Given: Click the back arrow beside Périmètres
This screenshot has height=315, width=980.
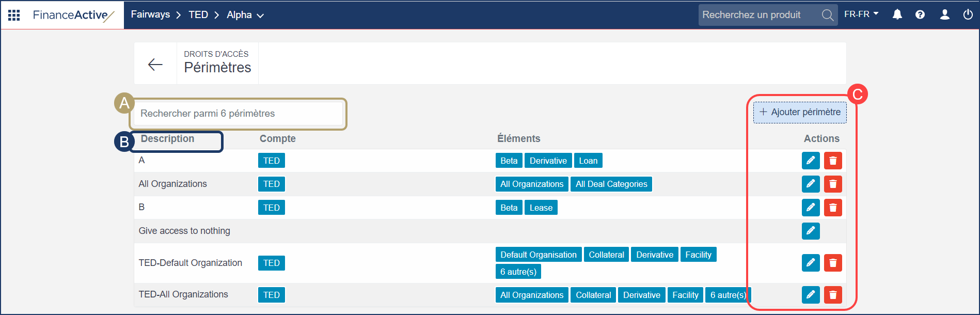Looking at the screenshot, I should pos(155,64).
